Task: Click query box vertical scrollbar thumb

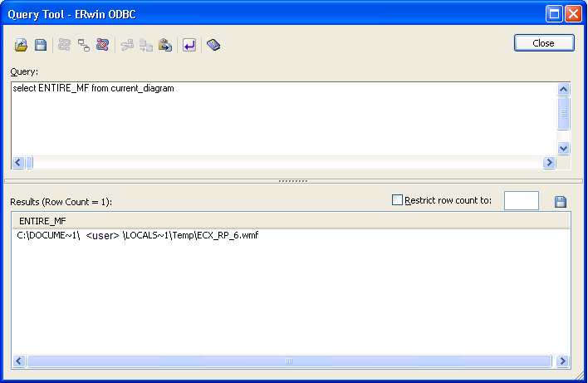Action: pyautogui.click(x=563, y=113)
